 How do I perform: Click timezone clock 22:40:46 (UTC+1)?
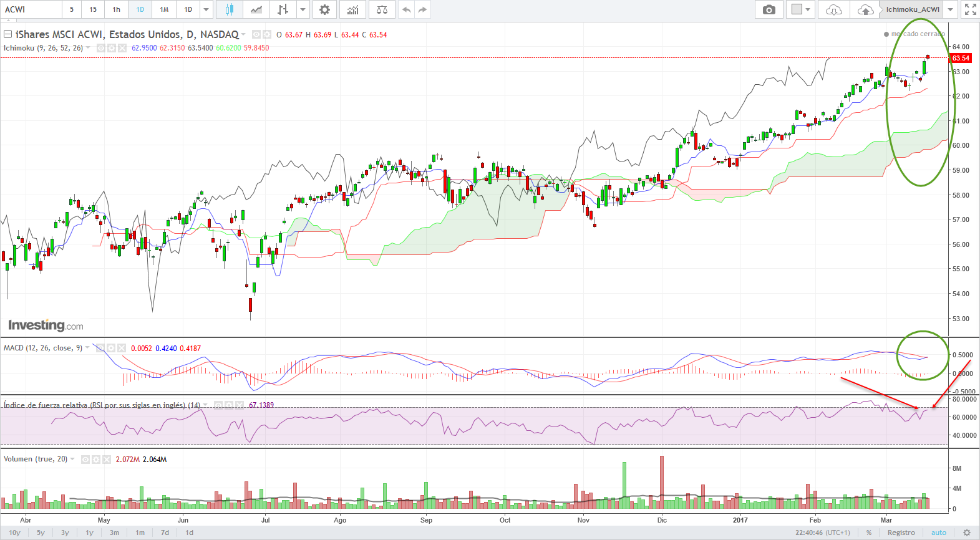(x=822, y=533)
